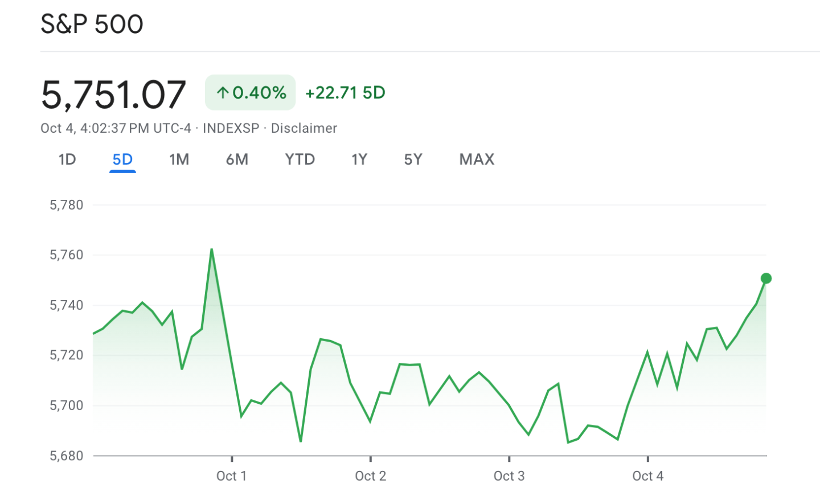Select the currently active 5D tab
Viewport: 820px width, 504px height.
[x=122, y=159]
